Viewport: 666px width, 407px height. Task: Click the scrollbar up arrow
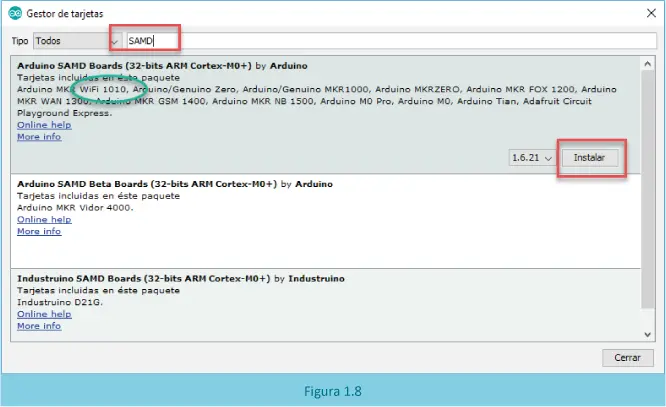647,64
